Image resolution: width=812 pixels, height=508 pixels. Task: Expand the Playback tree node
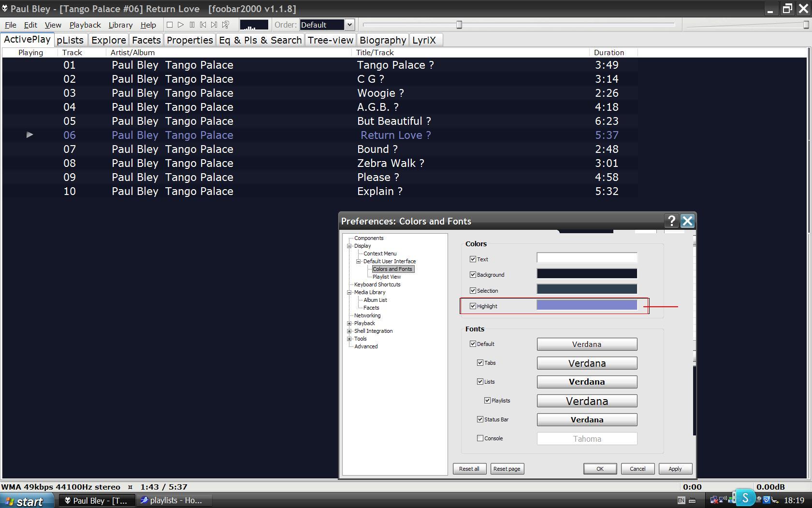tap(349, 323)
